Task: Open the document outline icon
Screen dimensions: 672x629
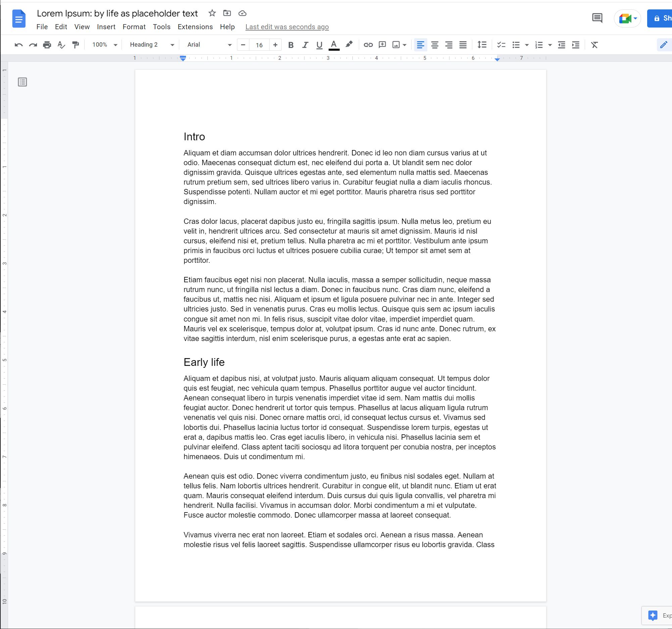Action: pyautogui.click(x=22, y=82)
